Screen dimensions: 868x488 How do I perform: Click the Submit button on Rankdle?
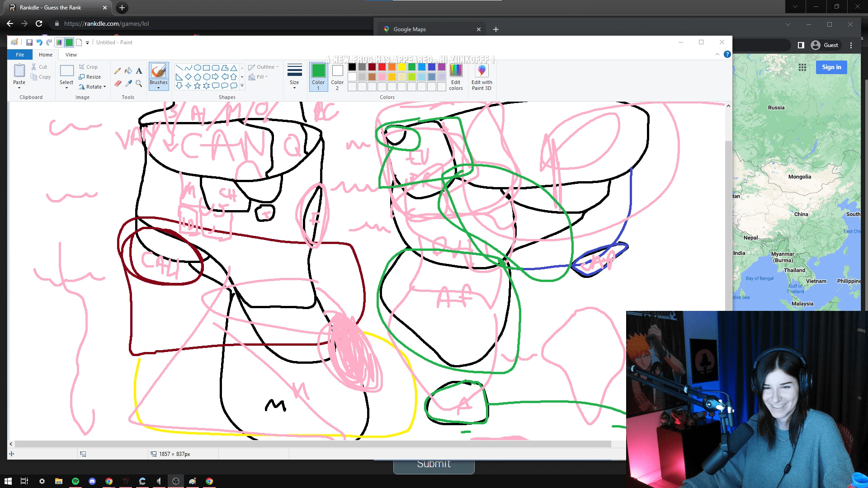click(x=434, y=466)
